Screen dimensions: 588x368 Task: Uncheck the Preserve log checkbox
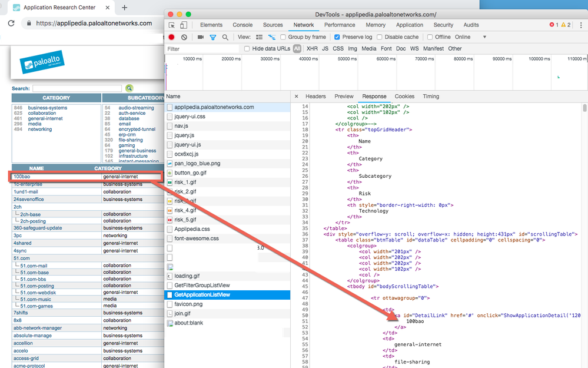pyautogui.click(x=337, y=37)
